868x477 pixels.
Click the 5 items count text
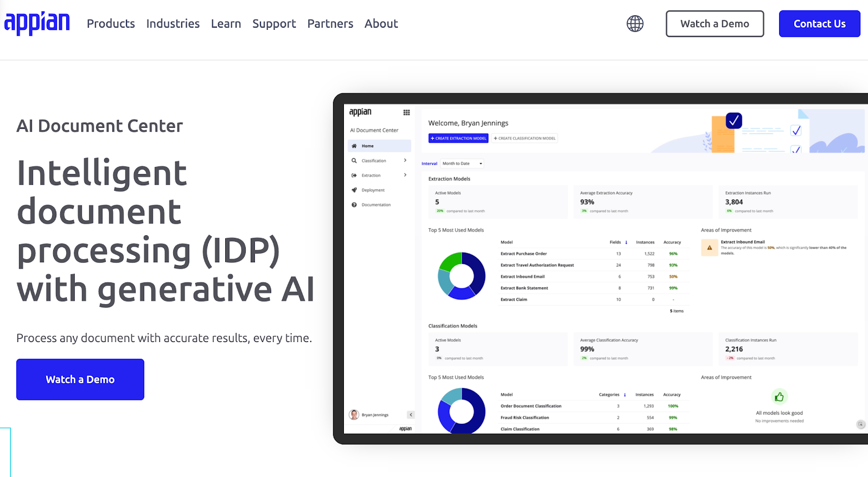click(x=676, y=311)
